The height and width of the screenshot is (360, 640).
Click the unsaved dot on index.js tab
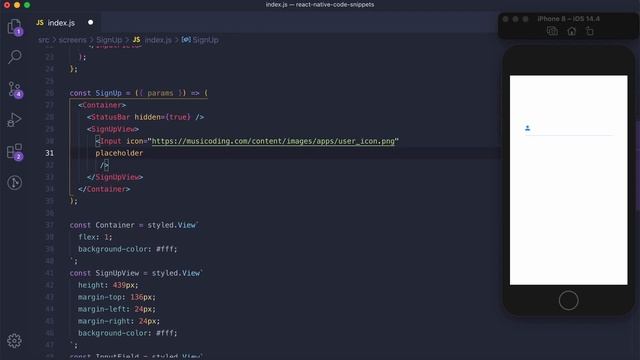(x=91, y=22)
